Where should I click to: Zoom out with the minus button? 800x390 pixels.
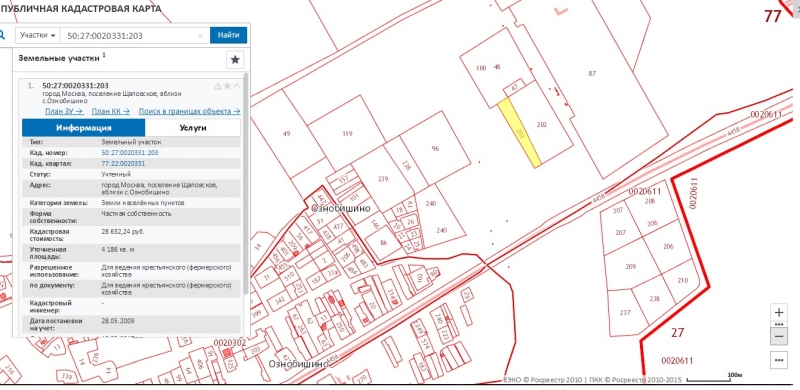(779, 336)
